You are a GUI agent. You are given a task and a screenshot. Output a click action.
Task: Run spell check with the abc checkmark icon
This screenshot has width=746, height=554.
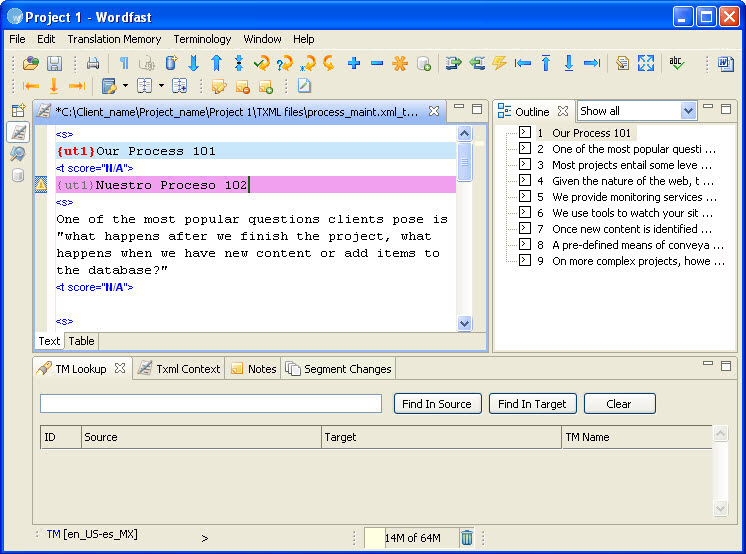[676, 63]
